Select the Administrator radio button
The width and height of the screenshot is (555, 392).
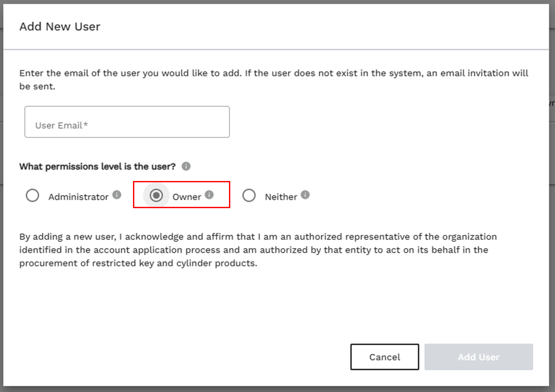click(x=33, y=195)
